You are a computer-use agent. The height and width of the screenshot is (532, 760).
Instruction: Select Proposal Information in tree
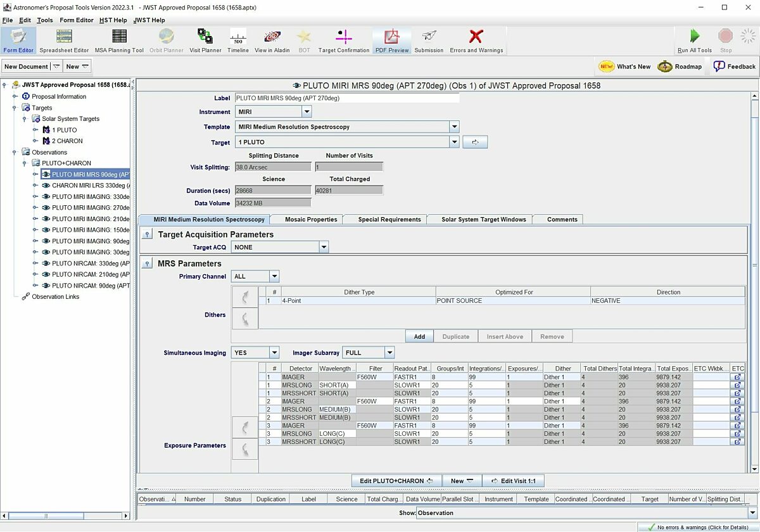[59, 97]
